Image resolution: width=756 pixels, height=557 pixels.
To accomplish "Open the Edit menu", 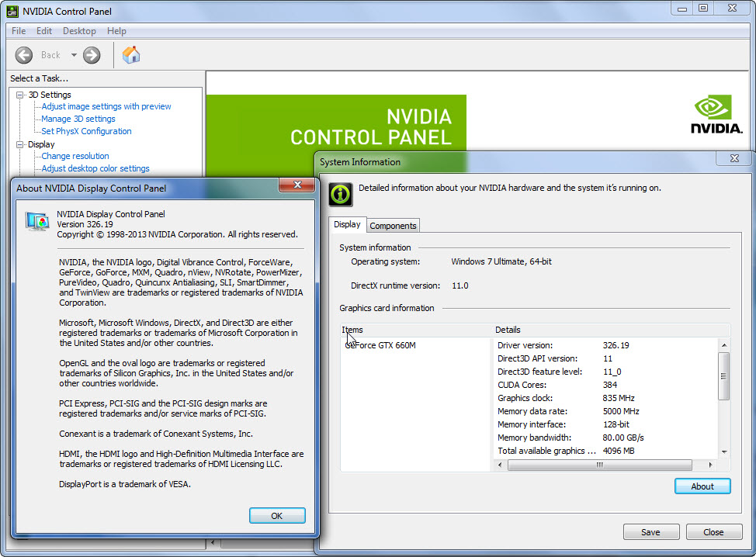I will coord(44,31).
